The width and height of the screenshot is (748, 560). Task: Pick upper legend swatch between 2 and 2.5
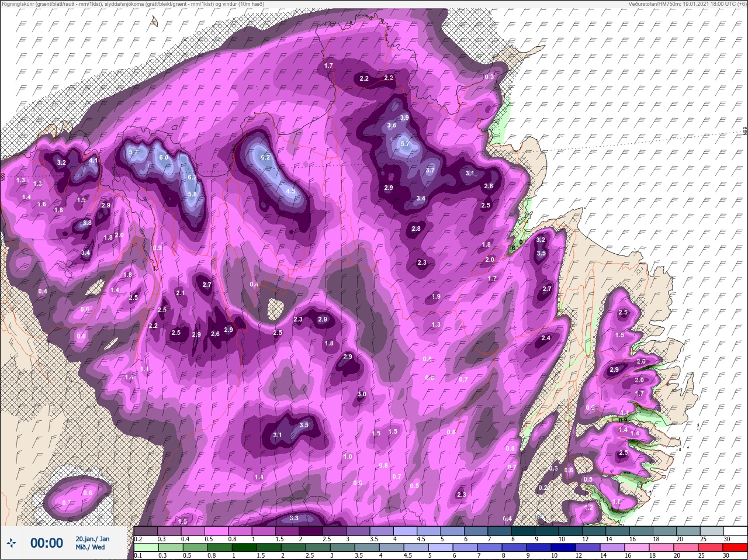311,531
